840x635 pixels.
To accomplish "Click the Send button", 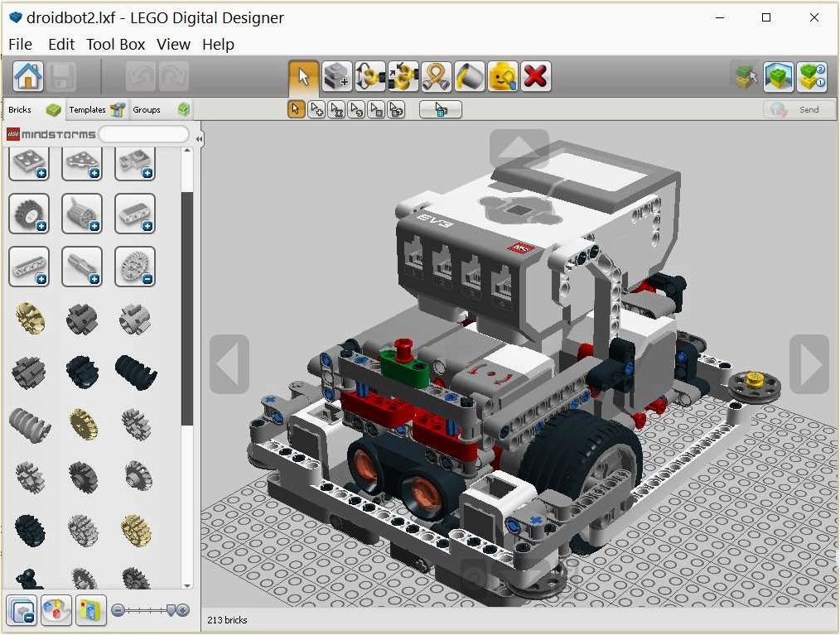I will coord(799,109).
